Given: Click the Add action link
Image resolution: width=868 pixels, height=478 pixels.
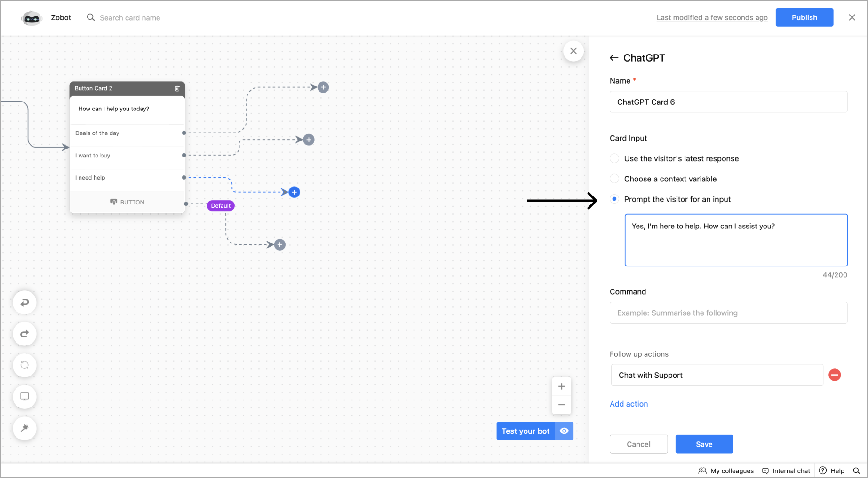Looking at the screenshot, I should (x=629, y=404).
